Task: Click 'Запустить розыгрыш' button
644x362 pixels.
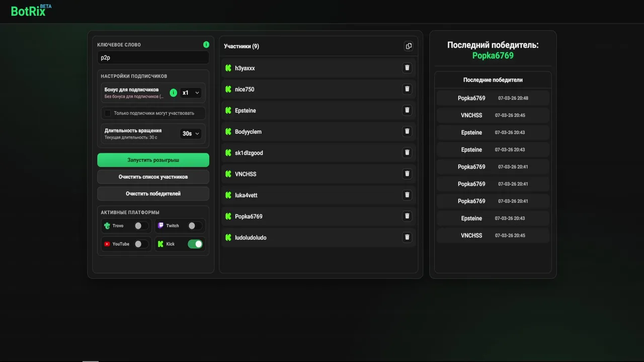Action: click(x=153, y=160)
